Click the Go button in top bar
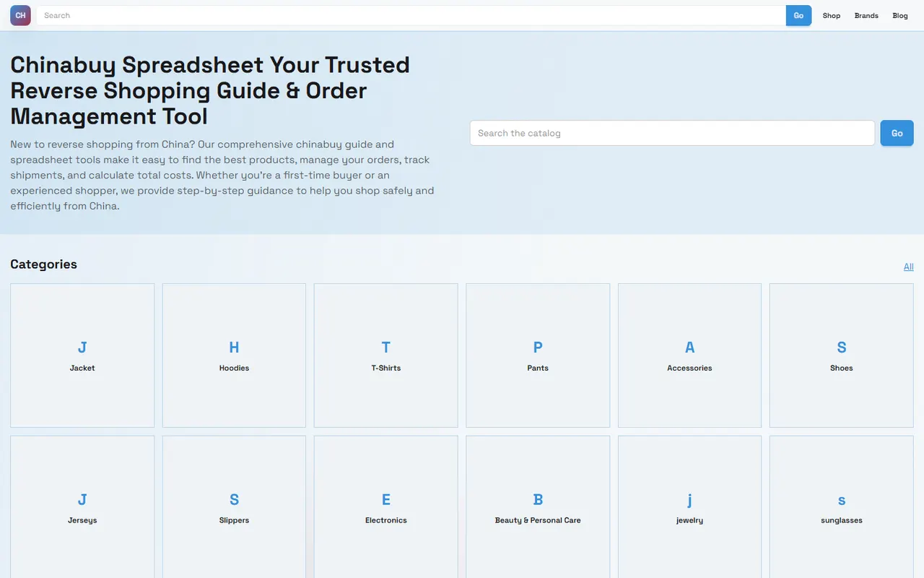Image resolution: width=924 pixels, height=578 pixels. click(x=798, y=15)
